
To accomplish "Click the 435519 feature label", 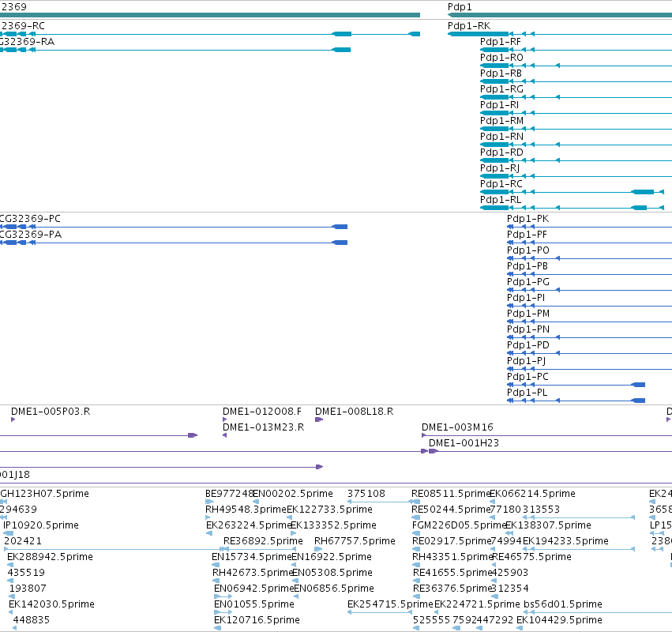I will pos(26,573).
